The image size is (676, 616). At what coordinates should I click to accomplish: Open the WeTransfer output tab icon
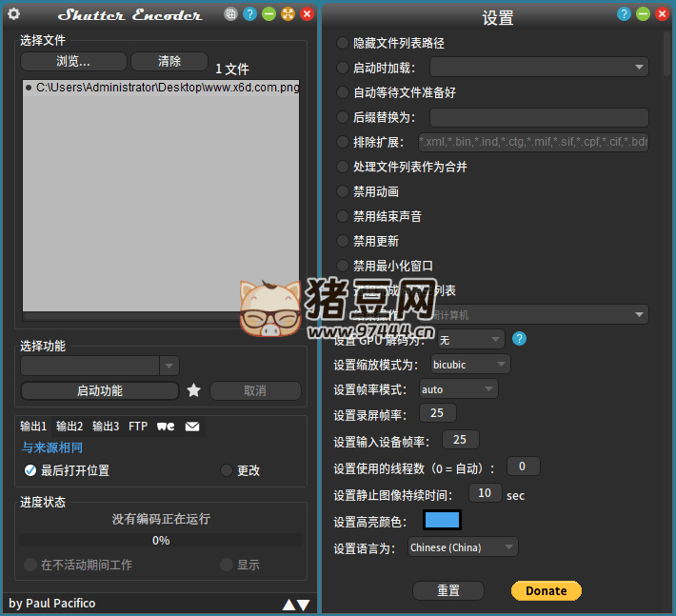pos(166,427)
